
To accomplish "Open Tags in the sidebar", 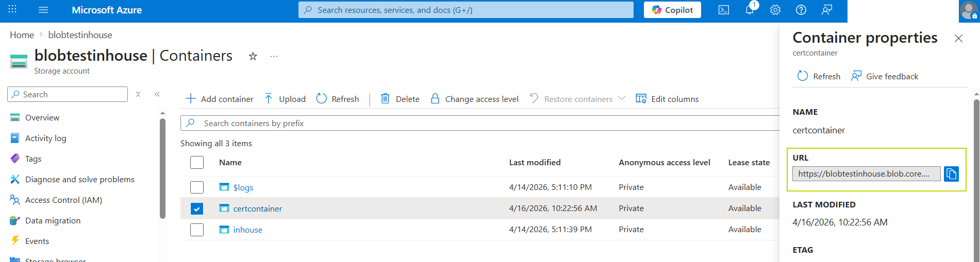I will click(33, 159).
